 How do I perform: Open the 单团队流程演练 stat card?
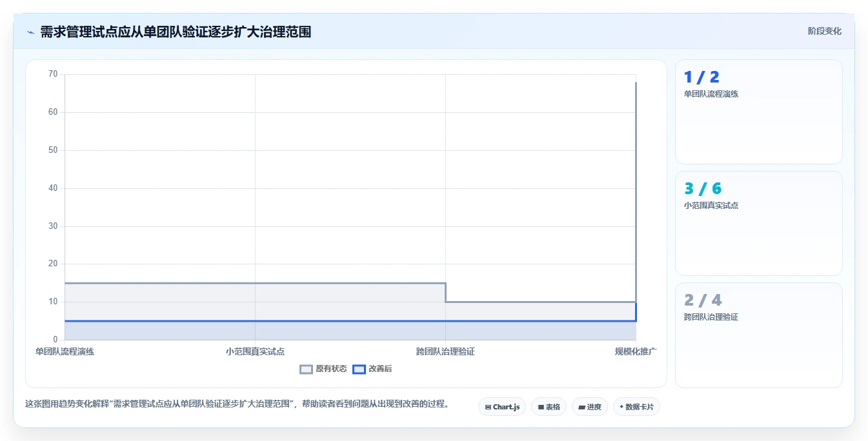tap(758, 112)
